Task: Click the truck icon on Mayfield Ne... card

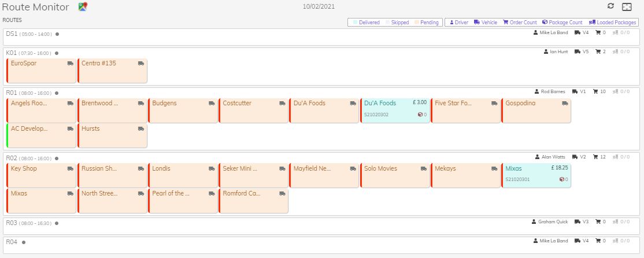Action: click(353, 169)
